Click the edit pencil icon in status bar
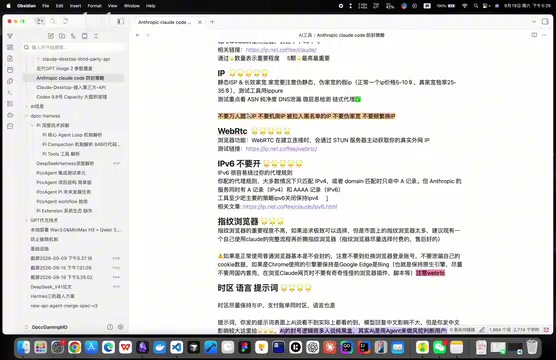The image size is (556, 360). coord(482,330)
